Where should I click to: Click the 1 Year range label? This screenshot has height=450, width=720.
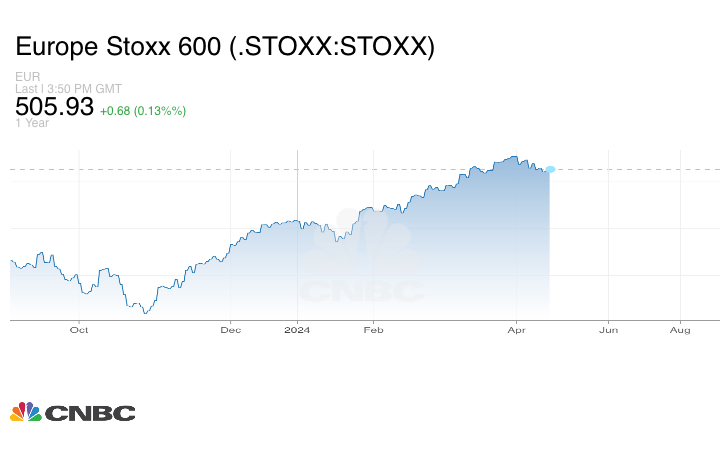point(32,123)
